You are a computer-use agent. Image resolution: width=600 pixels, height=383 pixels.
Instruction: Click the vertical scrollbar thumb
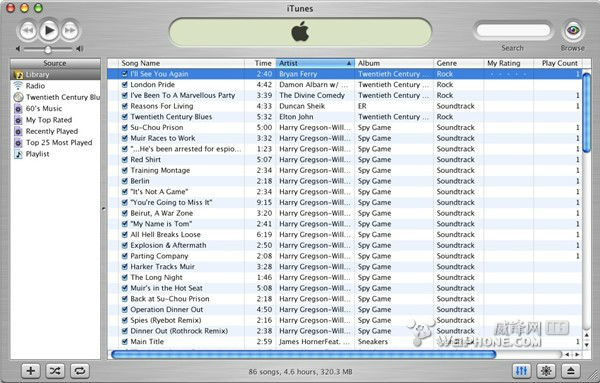tap(586, 113)
